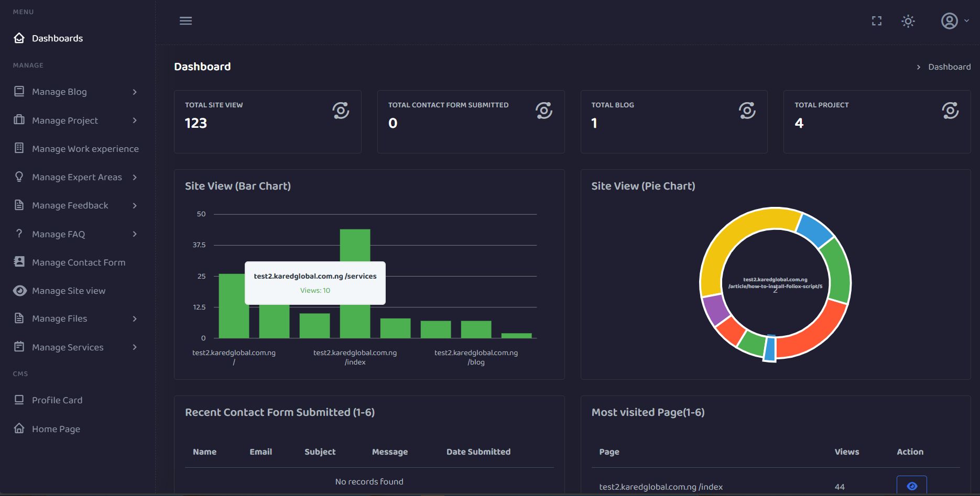Click the tallest /index bar in the bar chart
Image resolution: width=980 pixels, height=496 pixels.
coord(355,283)
